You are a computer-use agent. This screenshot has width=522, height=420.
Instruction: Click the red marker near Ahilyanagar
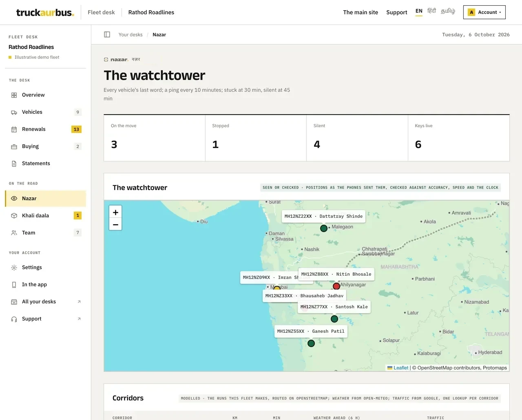(336, 286)
